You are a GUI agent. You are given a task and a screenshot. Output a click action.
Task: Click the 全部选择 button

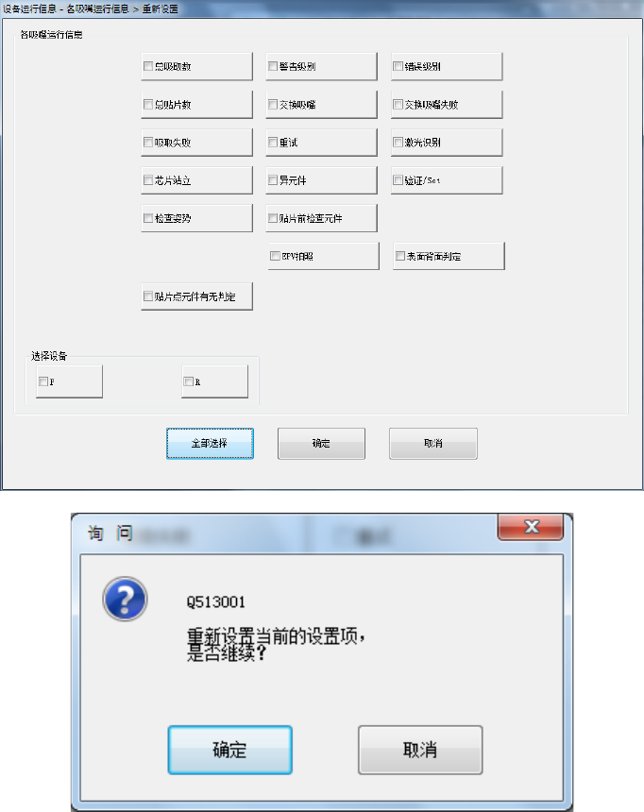pos(210,443)
